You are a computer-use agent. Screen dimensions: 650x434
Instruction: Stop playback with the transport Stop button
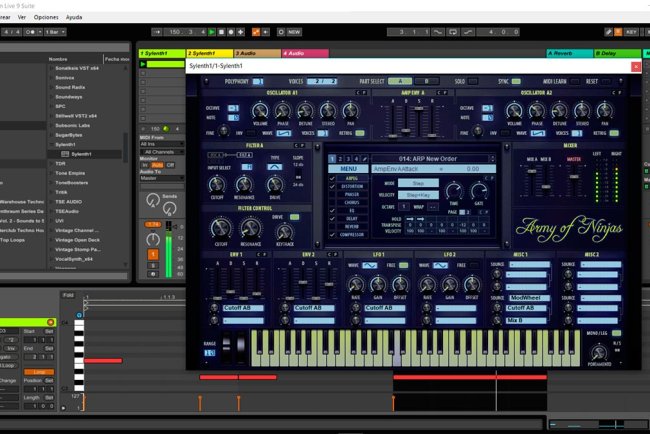click(x=221, y=32)
